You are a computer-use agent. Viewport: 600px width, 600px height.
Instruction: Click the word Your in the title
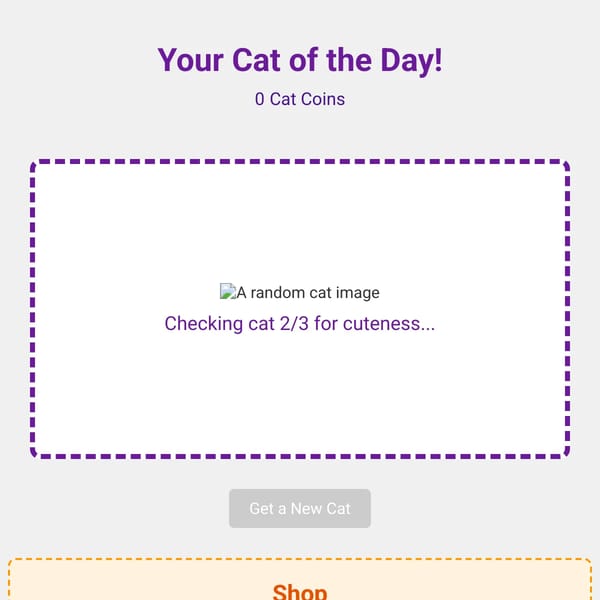(191, 60)
